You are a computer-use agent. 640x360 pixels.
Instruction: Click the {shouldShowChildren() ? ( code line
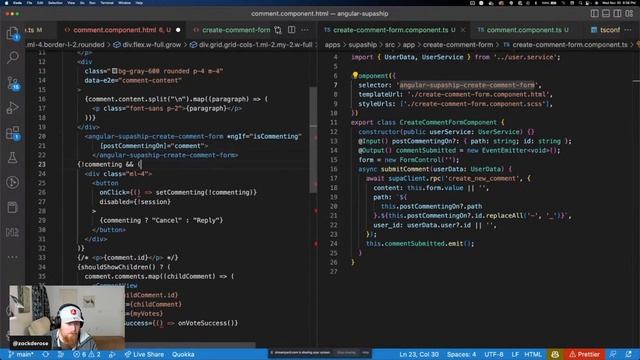124,267
